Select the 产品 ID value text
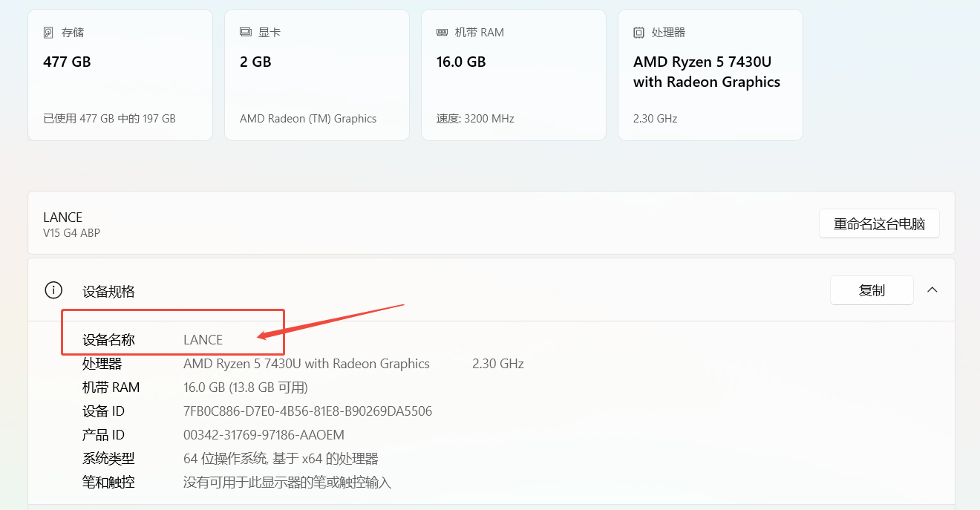 click(x=264, y=434)
